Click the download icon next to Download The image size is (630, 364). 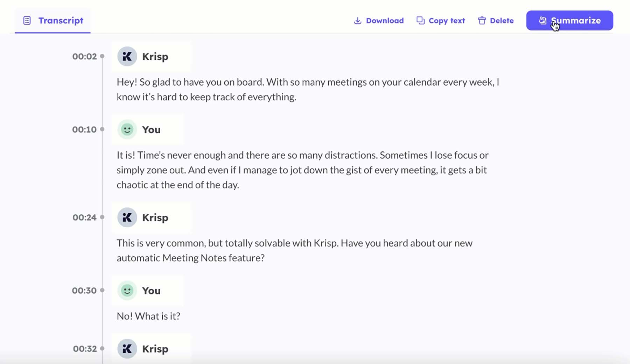pos(357,20)
